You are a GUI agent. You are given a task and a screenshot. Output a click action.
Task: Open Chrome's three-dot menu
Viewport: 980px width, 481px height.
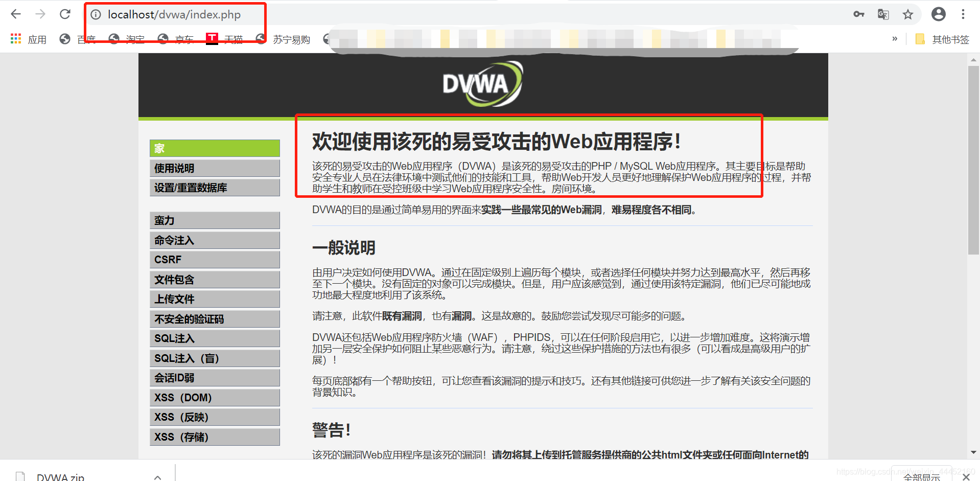point(963,14)
